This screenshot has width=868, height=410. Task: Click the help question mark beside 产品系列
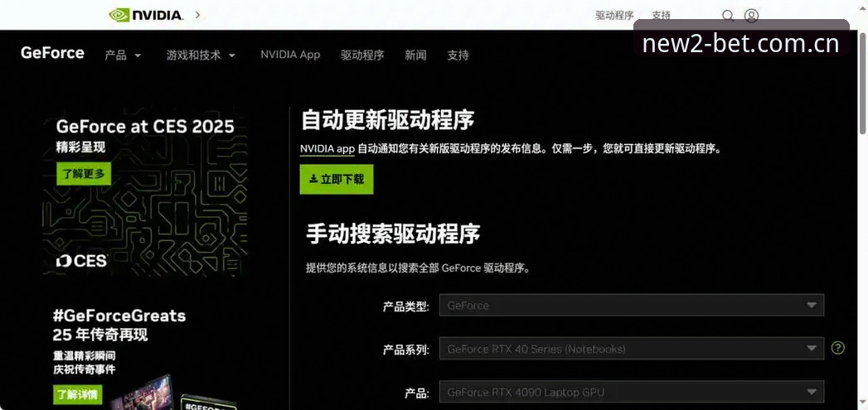tap(838, 348)
